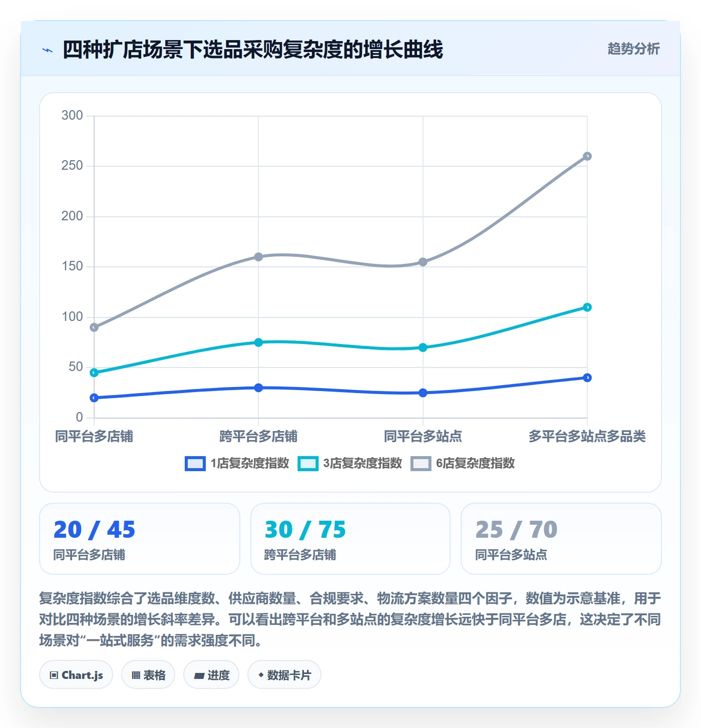Click the x-axis label 同平台多站点 under chart
701x728 pixels.
click(423, 436)
